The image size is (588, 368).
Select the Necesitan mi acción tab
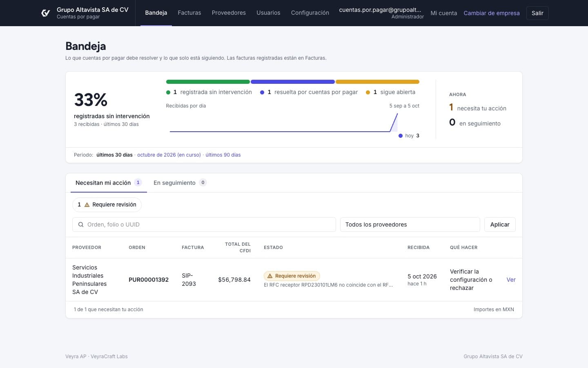coord(109,183)
